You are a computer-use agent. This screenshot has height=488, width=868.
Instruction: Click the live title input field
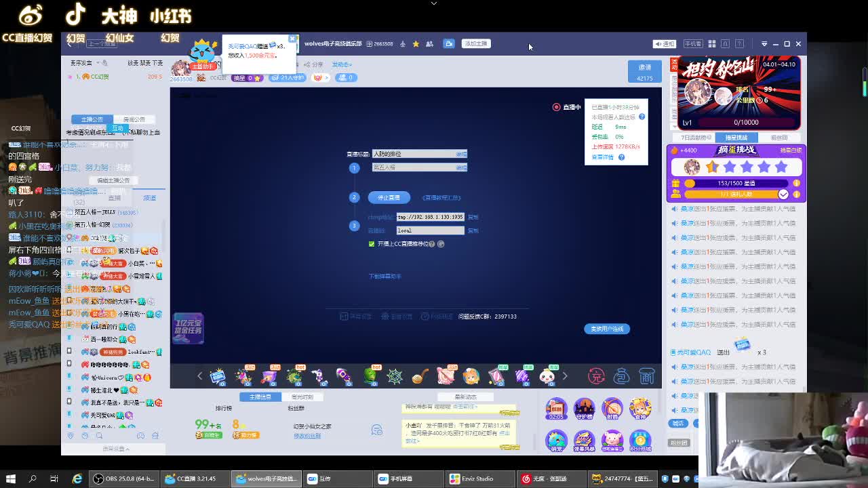(x=420, y=154)
